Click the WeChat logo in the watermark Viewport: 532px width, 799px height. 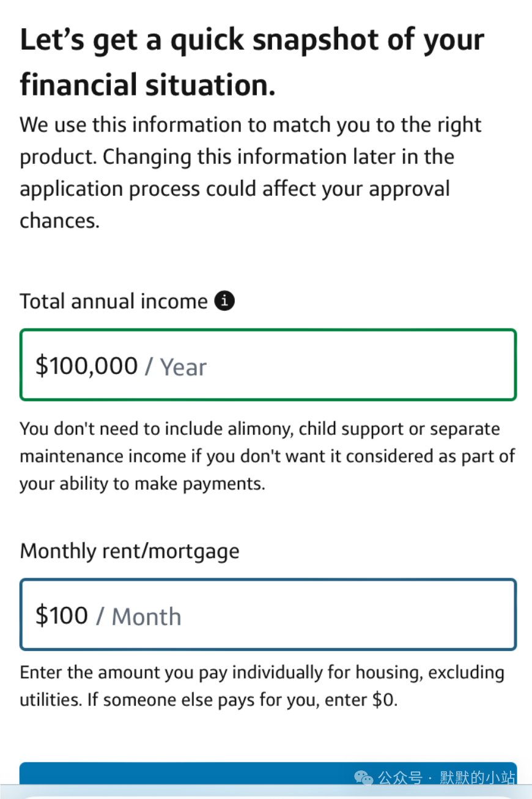pyautogui.click(x=364, y=778)
